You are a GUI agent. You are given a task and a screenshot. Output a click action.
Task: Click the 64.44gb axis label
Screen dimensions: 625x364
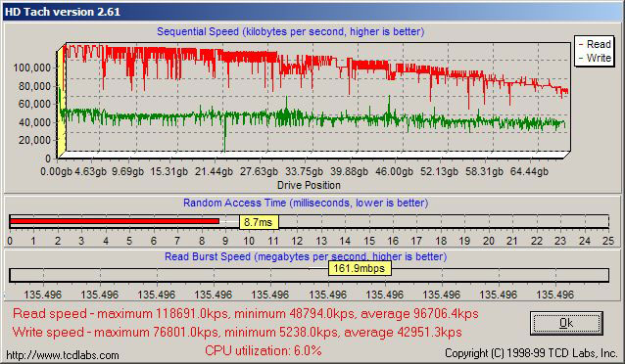529,171
